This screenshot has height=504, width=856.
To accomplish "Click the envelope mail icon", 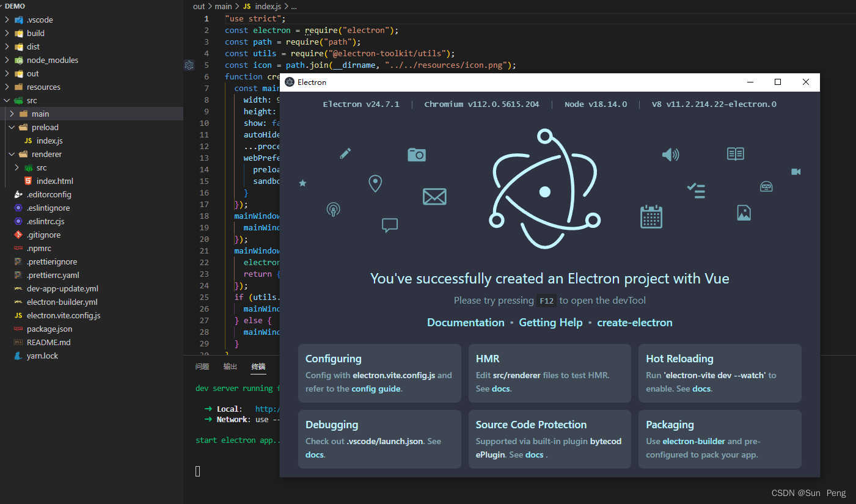I will click(x=434, y=197).
